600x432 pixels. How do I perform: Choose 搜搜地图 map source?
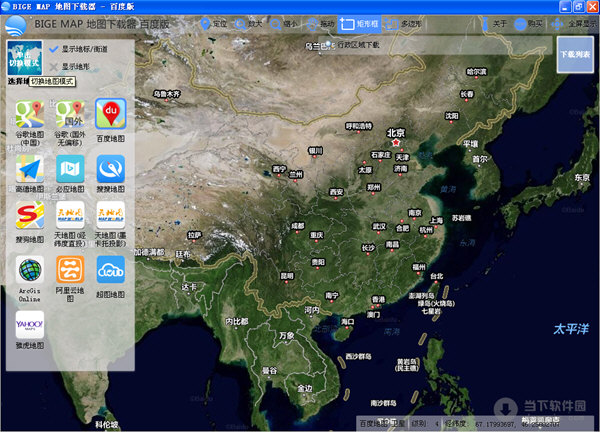(x=111, y=174)
